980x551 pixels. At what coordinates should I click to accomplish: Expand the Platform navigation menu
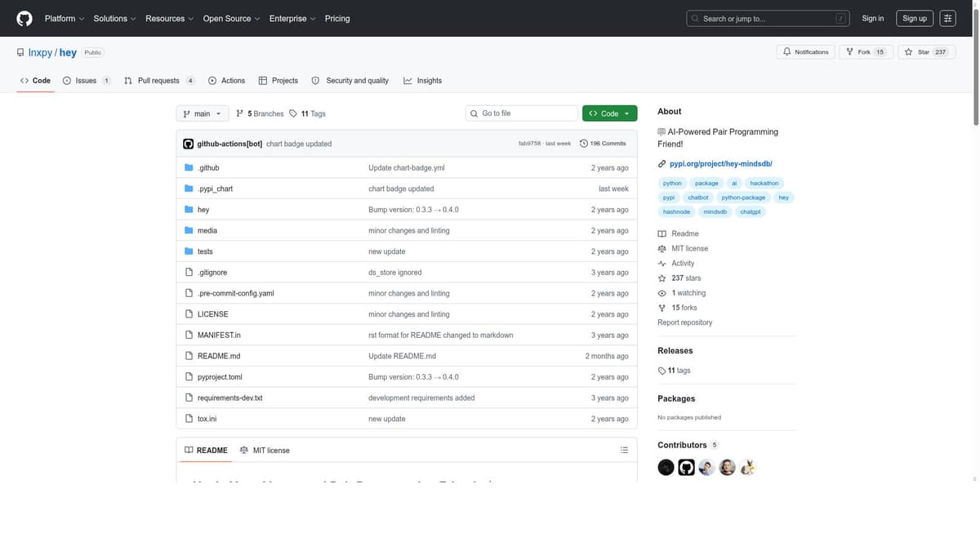coord(65,18)
